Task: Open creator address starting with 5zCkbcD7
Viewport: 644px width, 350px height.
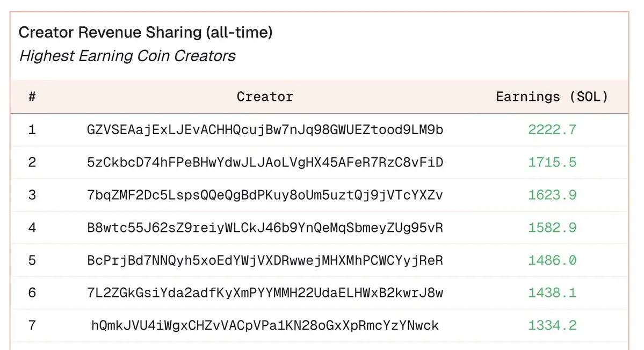Action: click(265, 162)
